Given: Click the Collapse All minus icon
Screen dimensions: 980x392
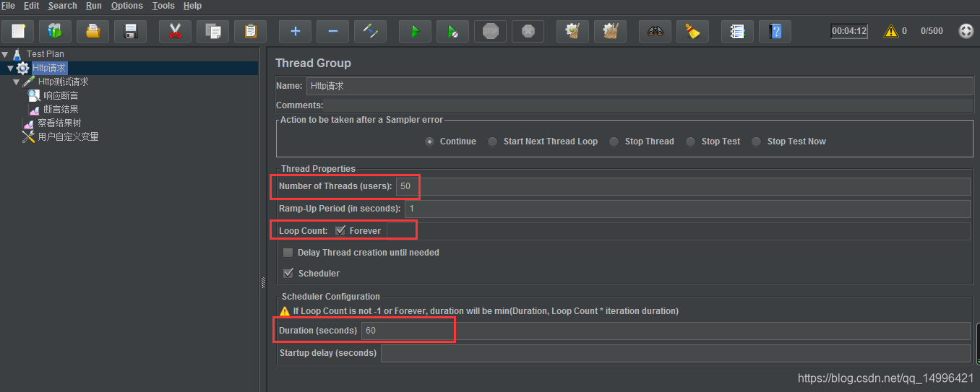Looking at the screenshot, I should (x=332, y=31).
